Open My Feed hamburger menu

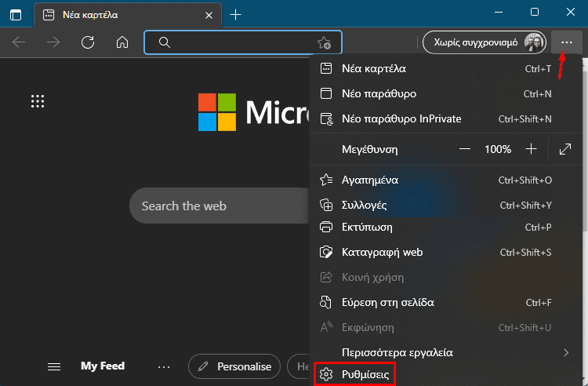(x=54, y=366)
